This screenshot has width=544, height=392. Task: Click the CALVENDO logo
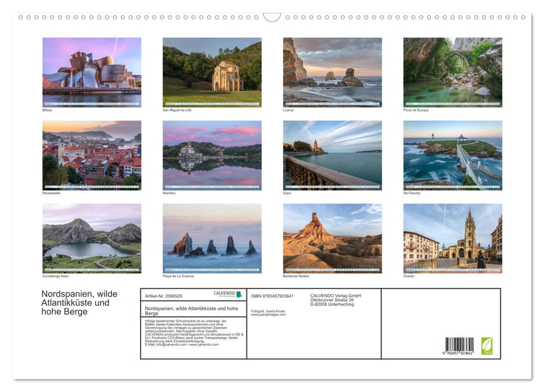[223, 293]
